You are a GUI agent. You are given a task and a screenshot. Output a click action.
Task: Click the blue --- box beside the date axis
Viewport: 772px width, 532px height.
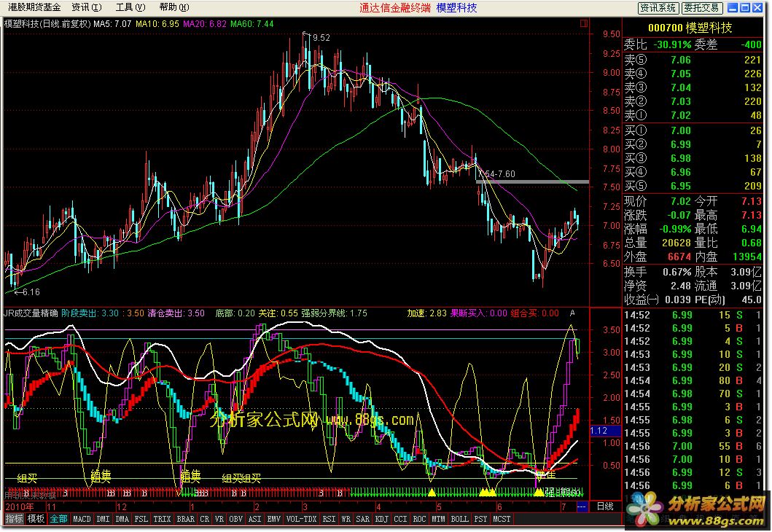point(582,506)
